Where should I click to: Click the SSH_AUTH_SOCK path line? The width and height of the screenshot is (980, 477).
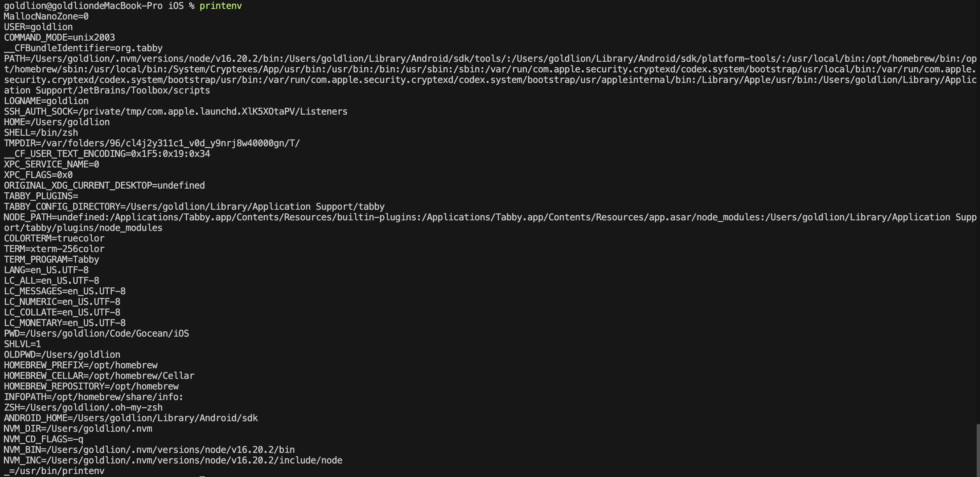[x=176, y=112]
